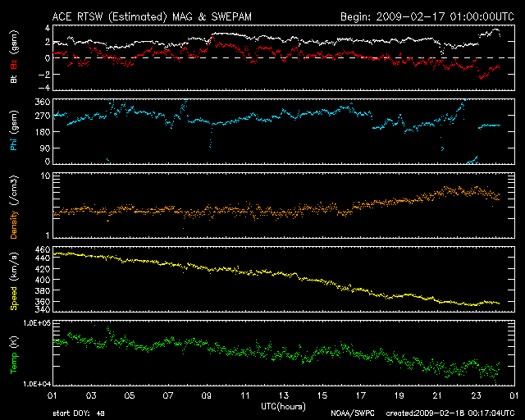Image resolution: width=525 pixels, height=420 pixels.
Task: Click the '03' hour label on the x-axis
Action: [x=91, y=395]
